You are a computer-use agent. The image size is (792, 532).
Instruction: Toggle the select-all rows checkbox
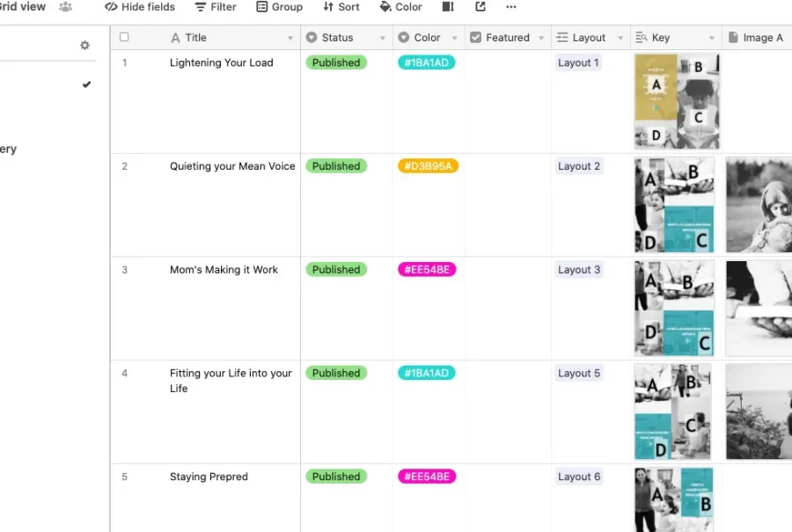coord(124,37)
